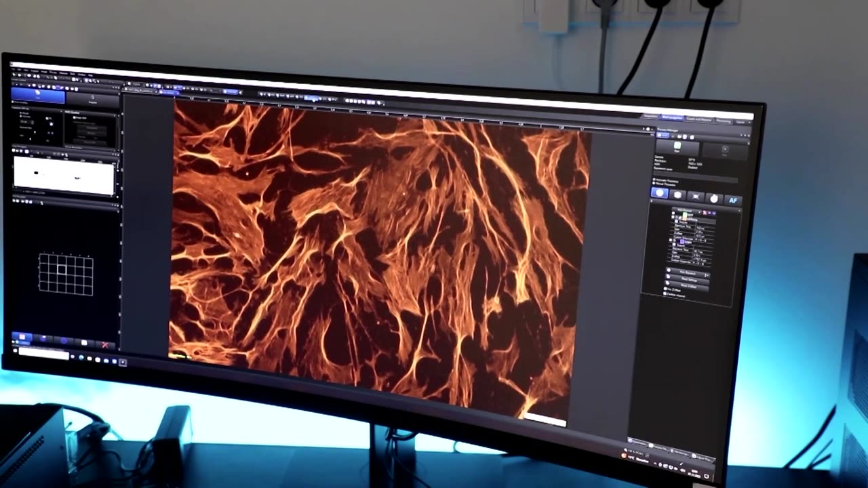
Task: Click the highlighted active app on the taskbar
Action: click(123, 363)
